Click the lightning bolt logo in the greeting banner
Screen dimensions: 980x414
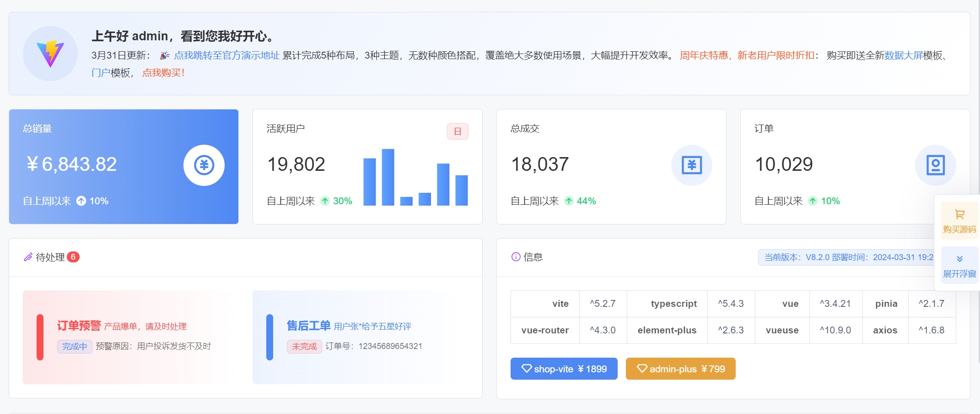pos(50,53)
